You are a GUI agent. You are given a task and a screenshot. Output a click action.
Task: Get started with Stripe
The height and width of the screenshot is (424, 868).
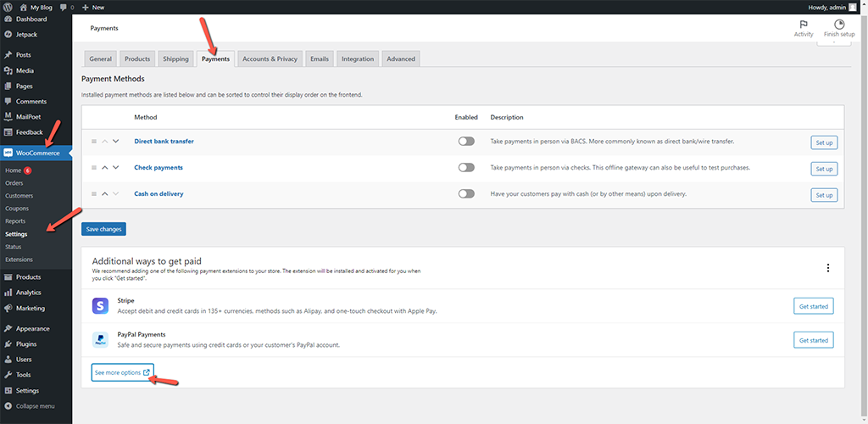(813, 306)
